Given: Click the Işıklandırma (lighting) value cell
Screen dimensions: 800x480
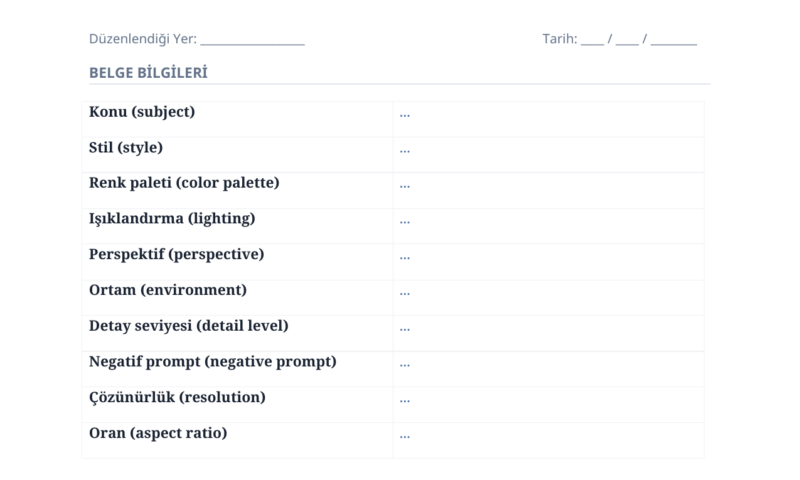Looking at the screenshot, I should 549,226.
